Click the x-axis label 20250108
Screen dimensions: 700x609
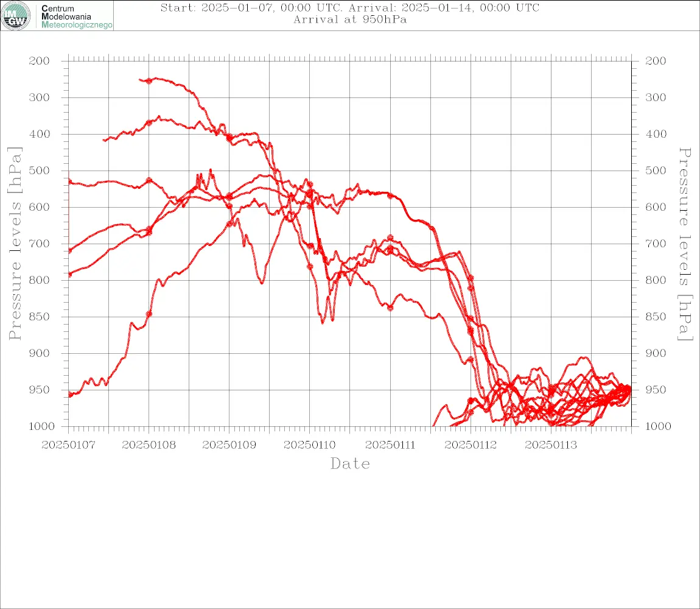click(x=149, y=445)
